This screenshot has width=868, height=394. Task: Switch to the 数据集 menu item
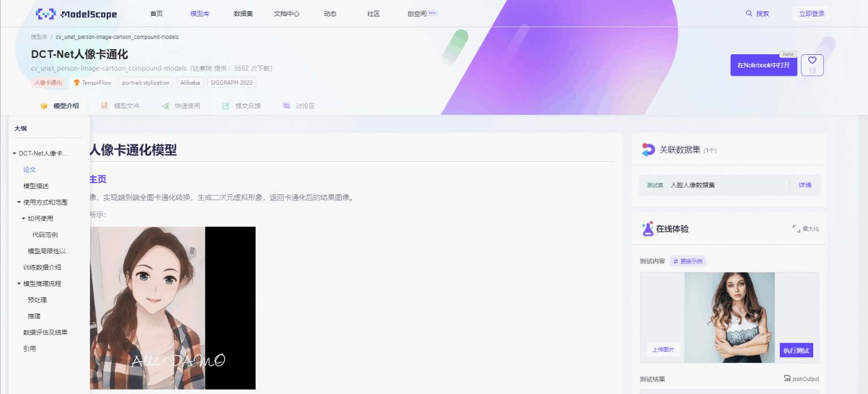tap(243, 13)
